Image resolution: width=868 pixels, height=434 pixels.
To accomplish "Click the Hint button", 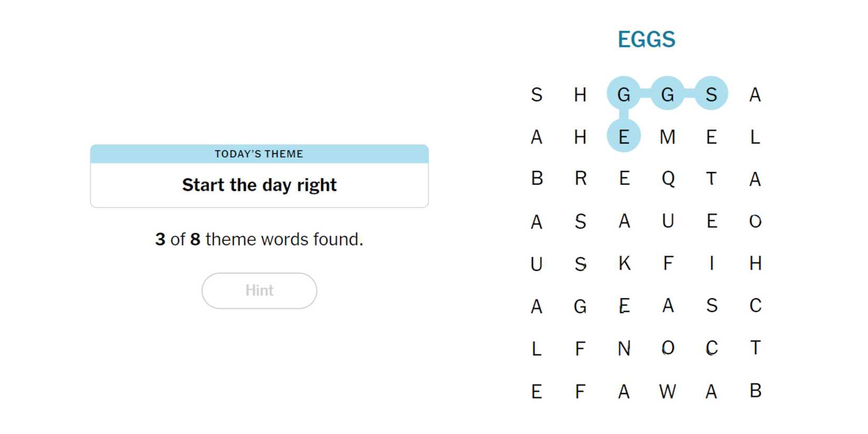I will pos(259,290).
